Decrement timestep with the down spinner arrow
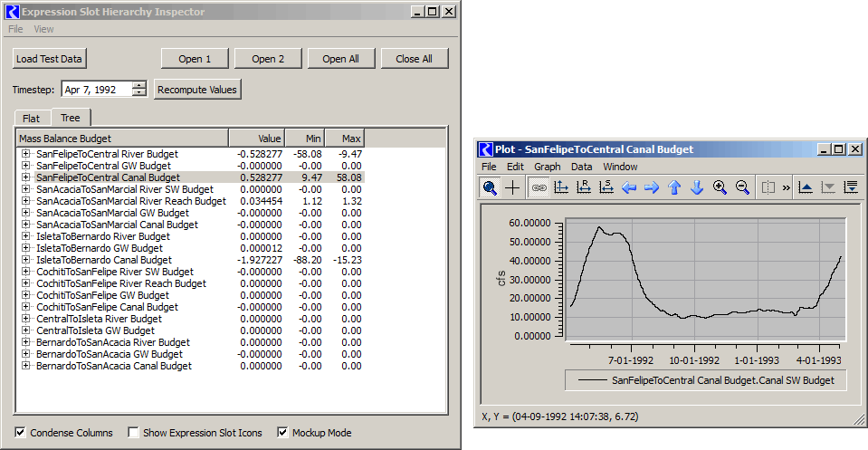868x450 pixels. (139, 93)
